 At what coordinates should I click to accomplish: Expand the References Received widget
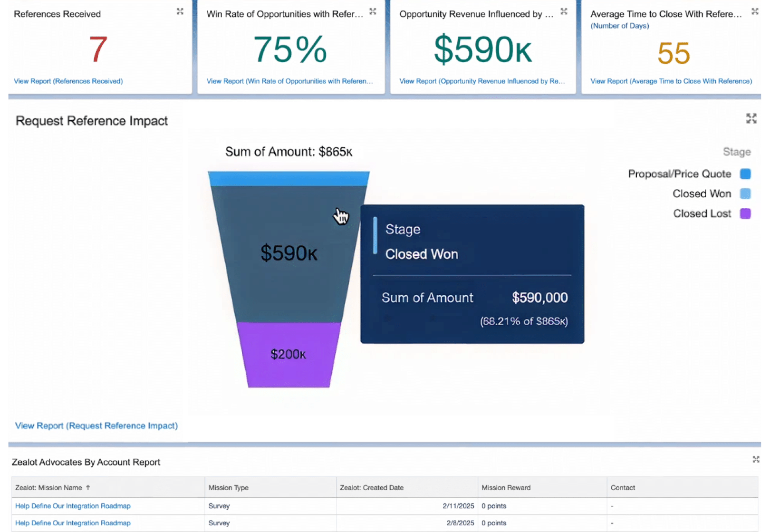(x=180, y=11)
